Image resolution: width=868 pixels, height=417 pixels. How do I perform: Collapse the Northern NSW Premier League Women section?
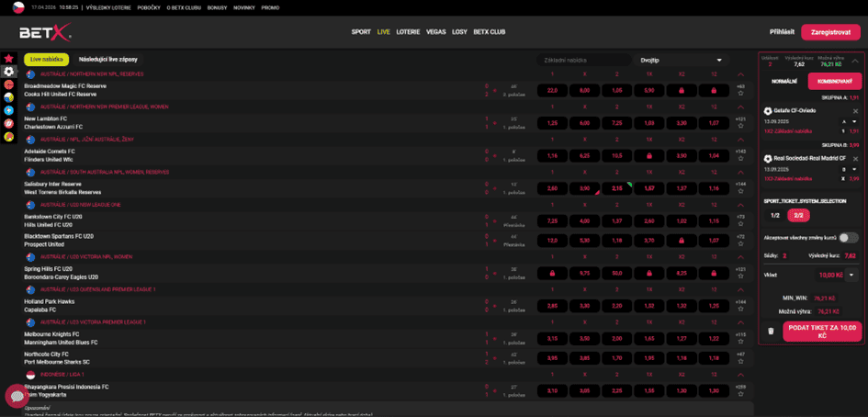(740, 107)
